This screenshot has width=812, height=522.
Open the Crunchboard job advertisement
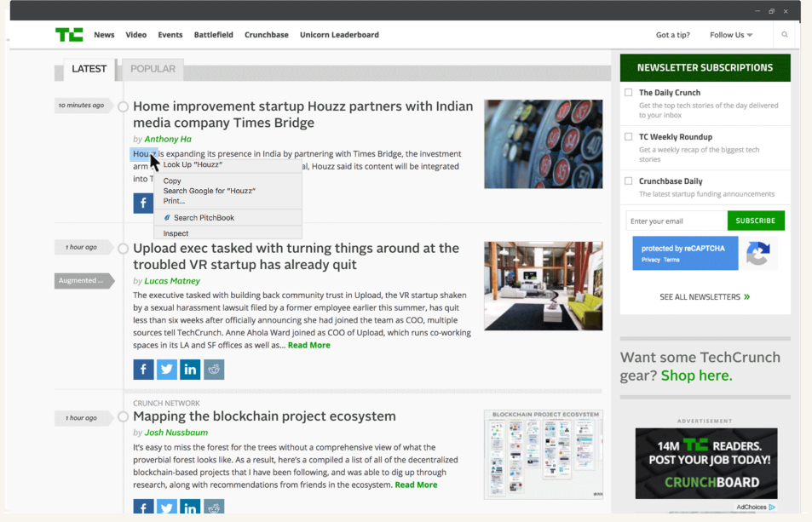point(706,463)
